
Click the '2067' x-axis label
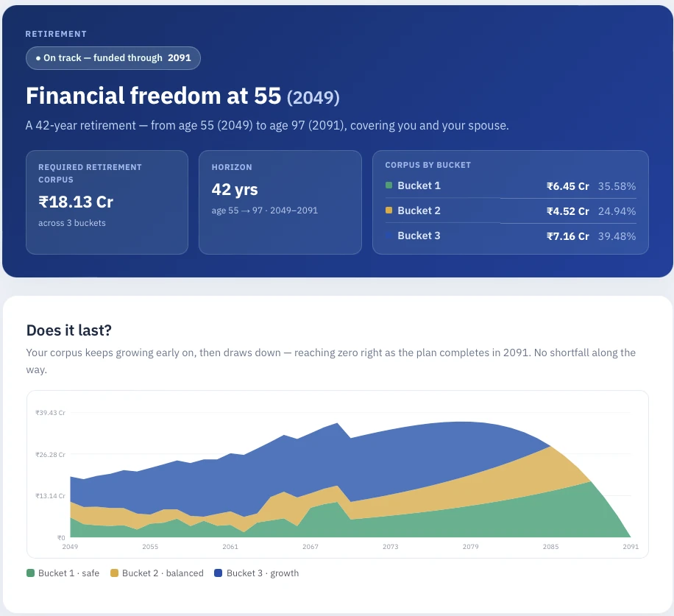coord(311,546)
